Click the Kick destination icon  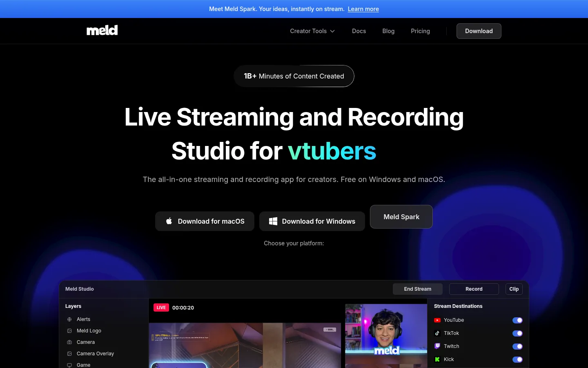tap(437, 359)
